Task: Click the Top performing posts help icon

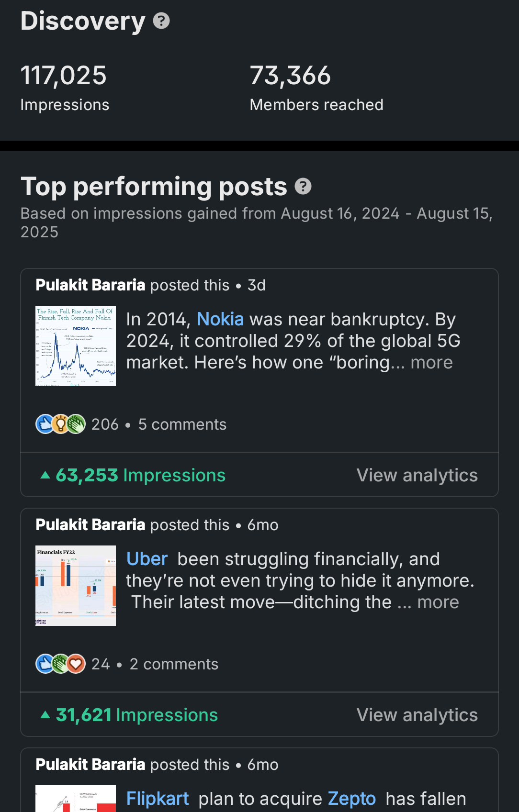Action: [x=303, y=186]
